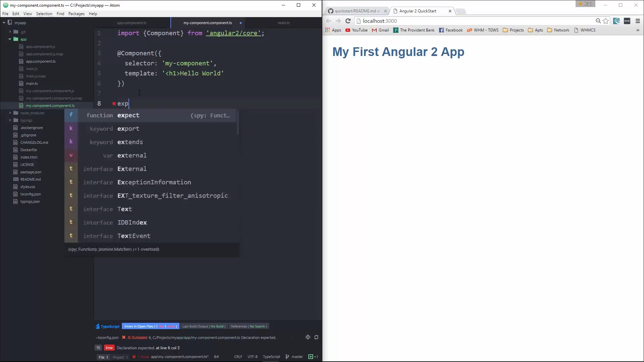This screenshot has height=362, width=644.
Task: Open Gmail bookmark
Action: (380, 30)
